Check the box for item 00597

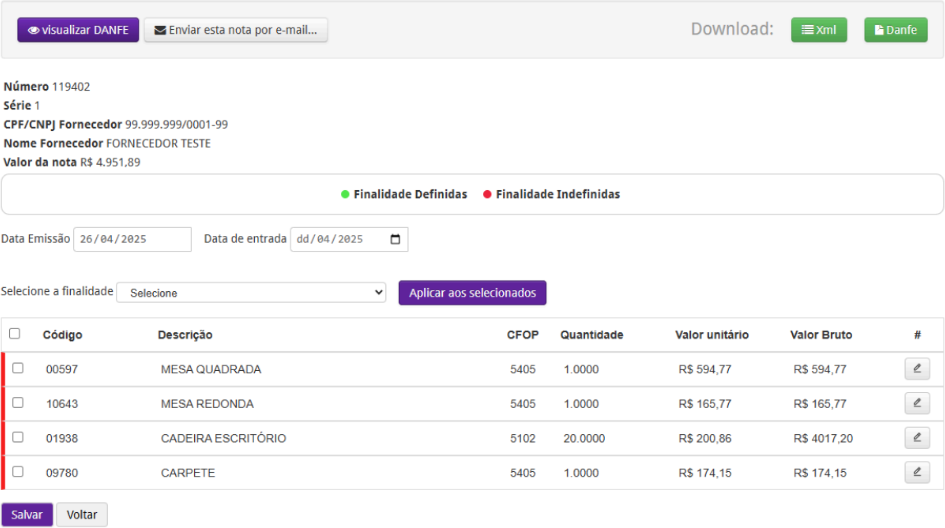pyautogui.click(x=18, y=369)
